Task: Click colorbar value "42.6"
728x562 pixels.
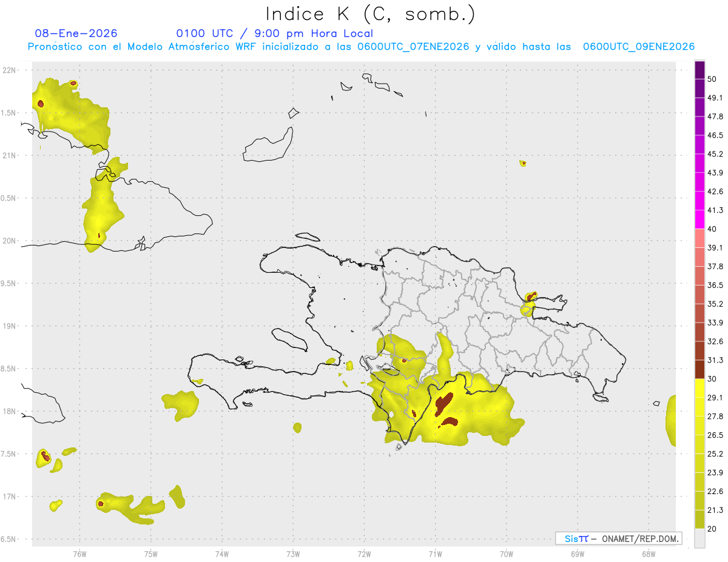Action: point(715,192)
